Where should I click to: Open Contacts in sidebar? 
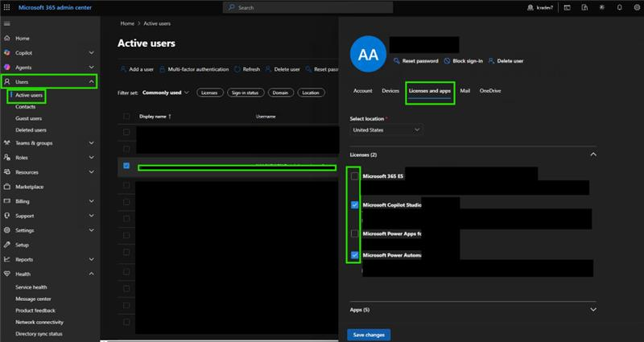(26, 107)
